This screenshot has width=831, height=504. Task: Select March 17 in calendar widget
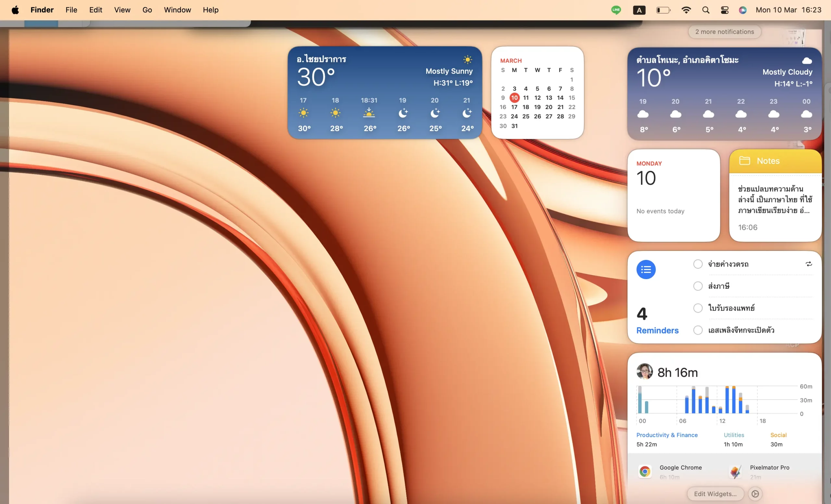(514, 107)
